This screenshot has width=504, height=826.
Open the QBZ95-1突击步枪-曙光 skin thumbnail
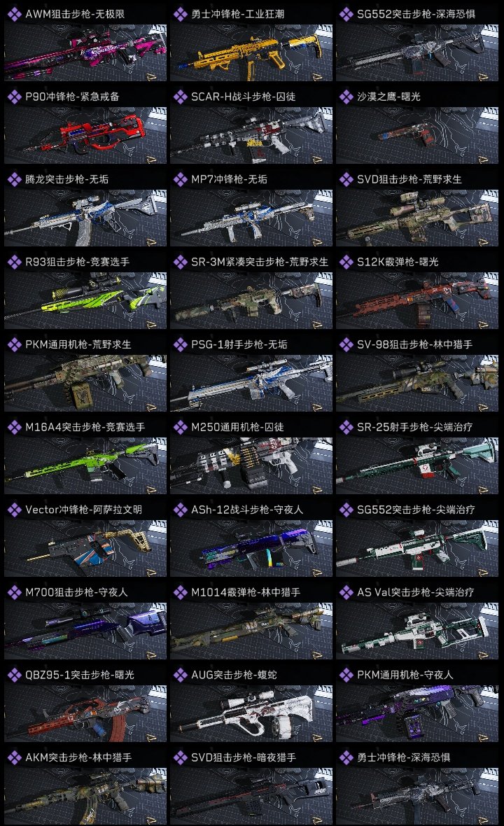tap(85, 714)
